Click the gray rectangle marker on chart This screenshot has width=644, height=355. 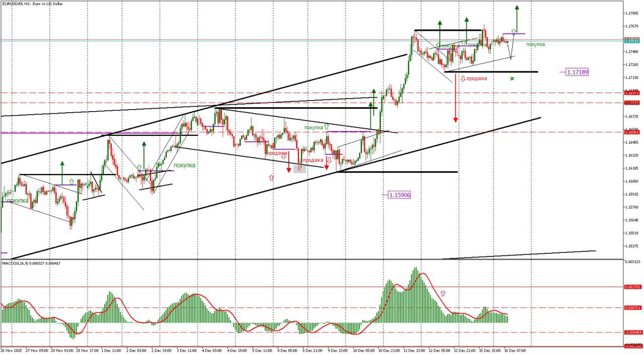299,169
